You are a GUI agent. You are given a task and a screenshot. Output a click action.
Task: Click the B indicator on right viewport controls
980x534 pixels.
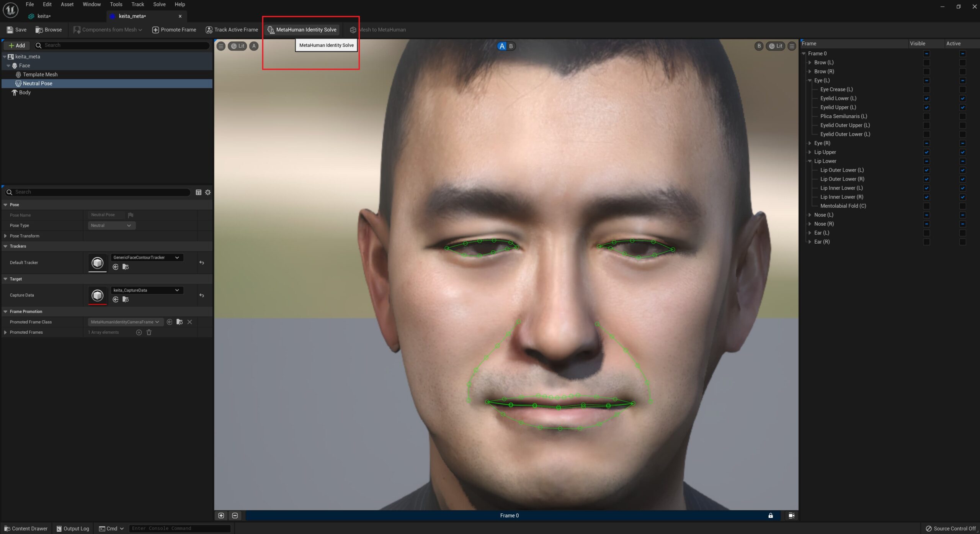tap(759, 46)
